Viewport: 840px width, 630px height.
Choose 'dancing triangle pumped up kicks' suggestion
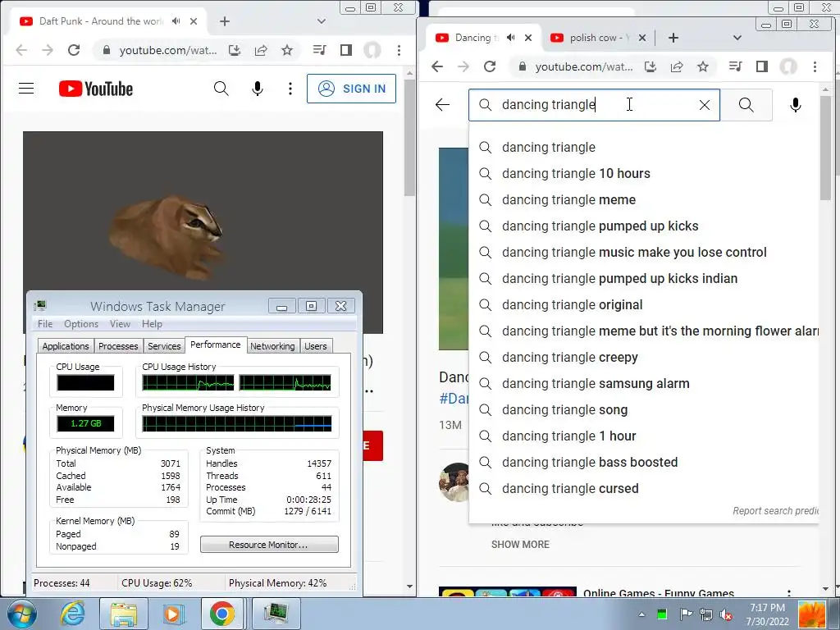pyautogui.click(x=643, y=226)
